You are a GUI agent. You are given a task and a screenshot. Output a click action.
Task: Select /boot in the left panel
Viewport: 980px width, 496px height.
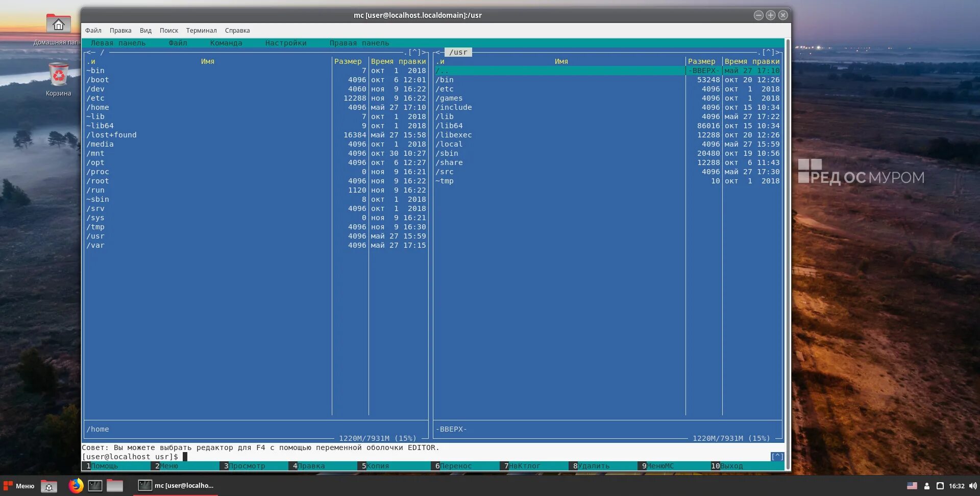(x=256, y=80)
